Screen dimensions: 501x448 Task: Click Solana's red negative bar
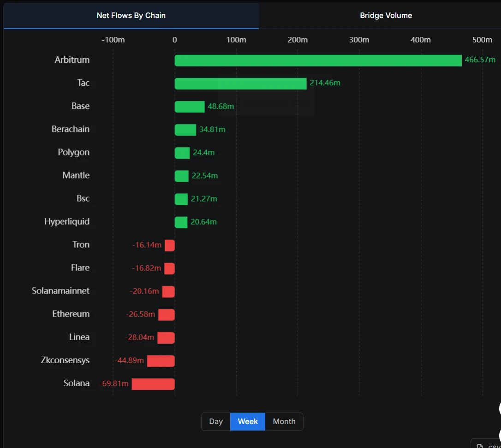click(x=153, y=384)
